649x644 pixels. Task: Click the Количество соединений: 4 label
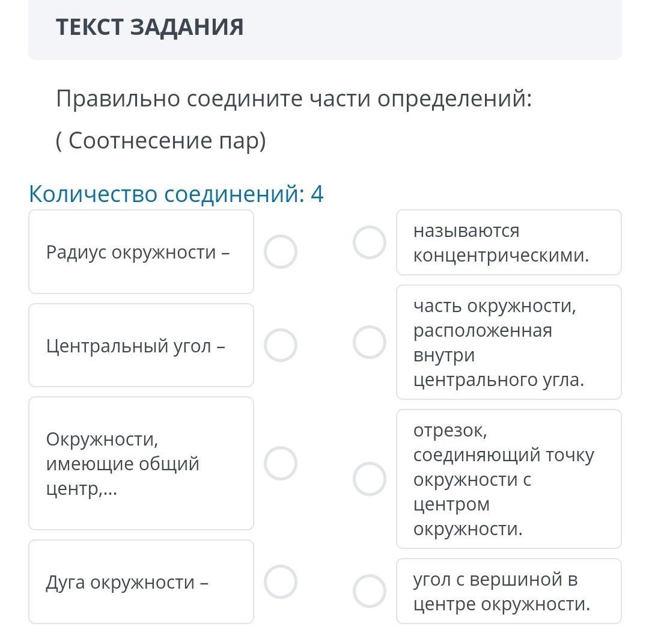pyautogui.click(x=176, y=194)
